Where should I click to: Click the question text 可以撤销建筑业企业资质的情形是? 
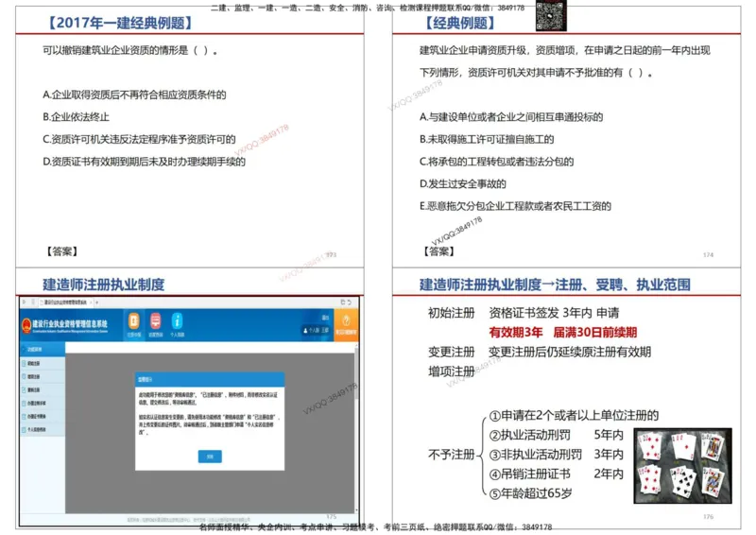click(115, 50)
